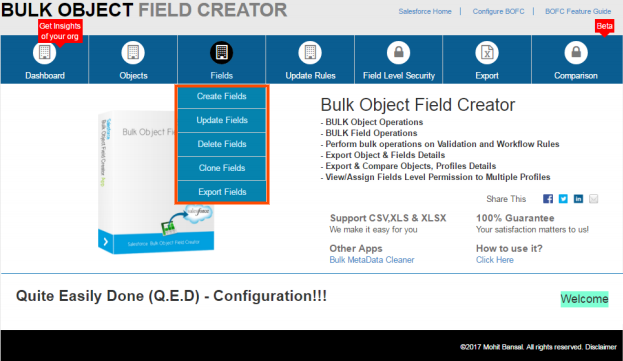Screen dimensions: 623x361
Task: Click the Field Level Security lock icon
Action: tap(399, 52)
